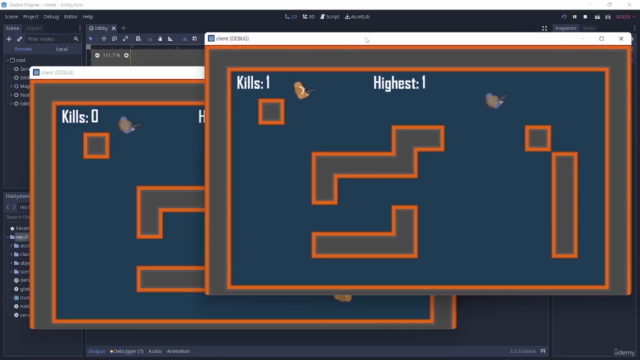Click the Search files field in FileSystem
This screenshot has width=640, height=360.
(x=18, y=217)
